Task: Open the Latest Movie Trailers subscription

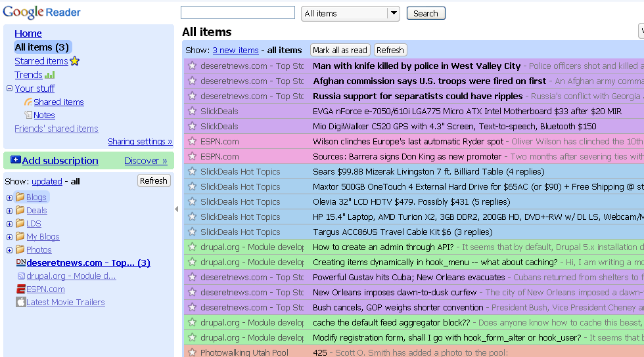Action: click(x=66, y=303)
